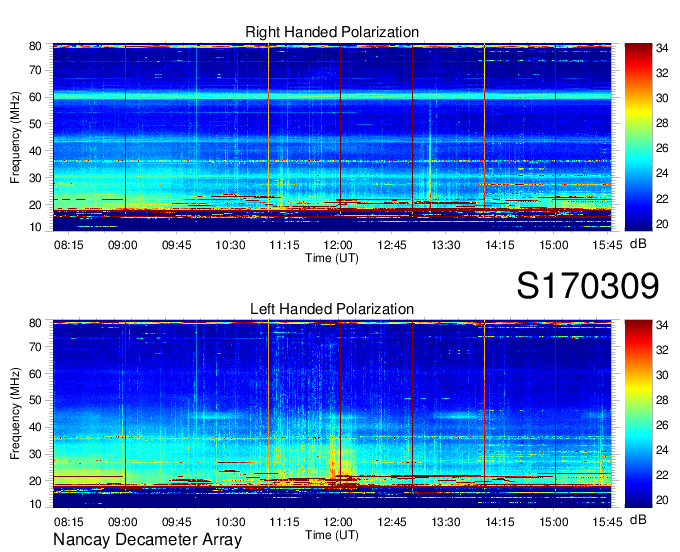Screen dimensions: 680x552
Task: Click the 34 dB value on the upper color scale
Action: click(x=662, y=48)
